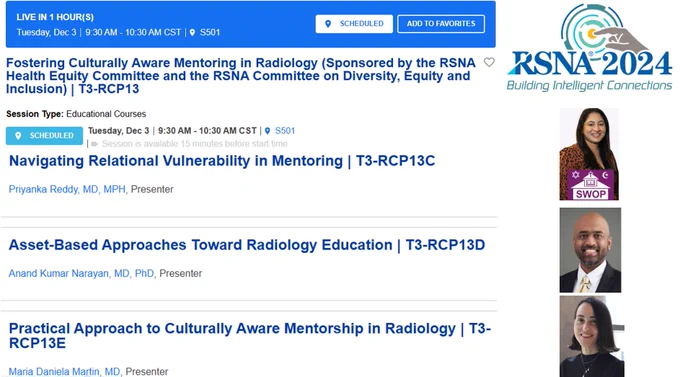Open Navigating Relational Vulnerability in Mentoring talk
The height and width of the screenshot is (377, 680).
[222, 161]
